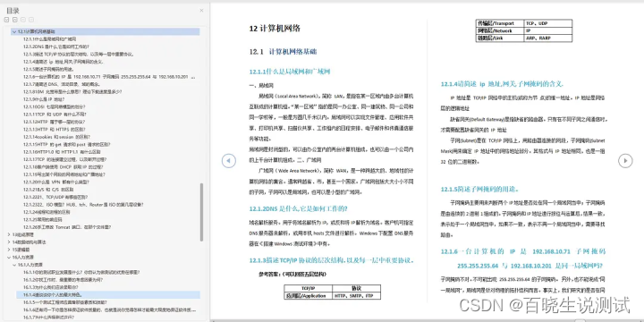Open outline entry 12.1.6 with IP 192.168.10.71

click(x=109, y=76)
